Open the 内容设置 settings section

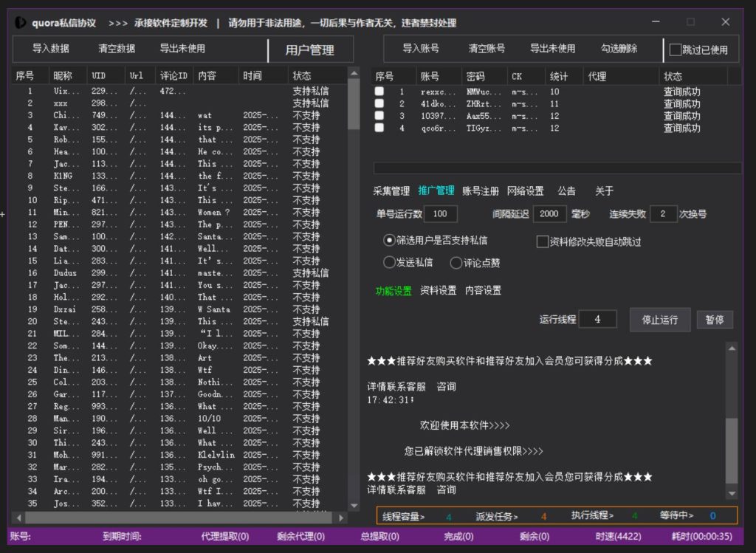coord(481,290)
